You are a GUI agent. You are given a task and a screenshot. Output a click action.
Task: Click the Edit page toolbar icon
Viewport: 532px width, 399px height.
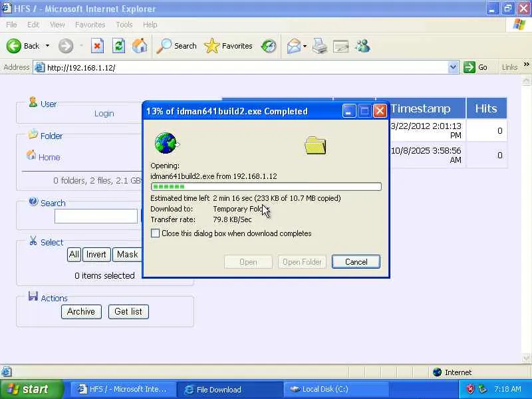coord(340,47)
